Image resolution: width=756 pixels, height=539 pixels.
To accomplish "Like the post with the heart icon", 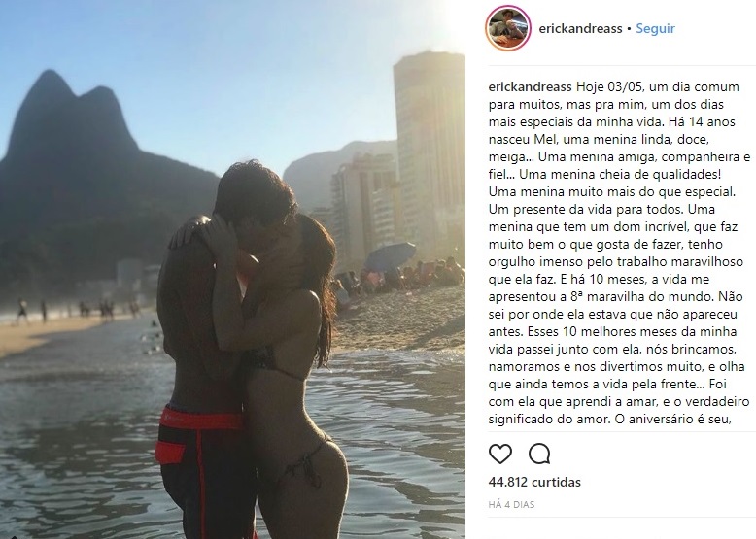I will (500, 454).
